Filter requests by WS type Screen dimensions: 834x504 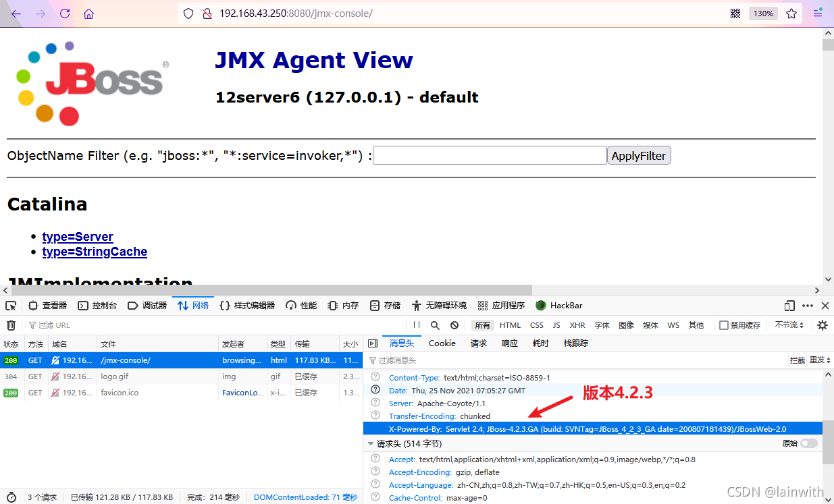(673, 325)
